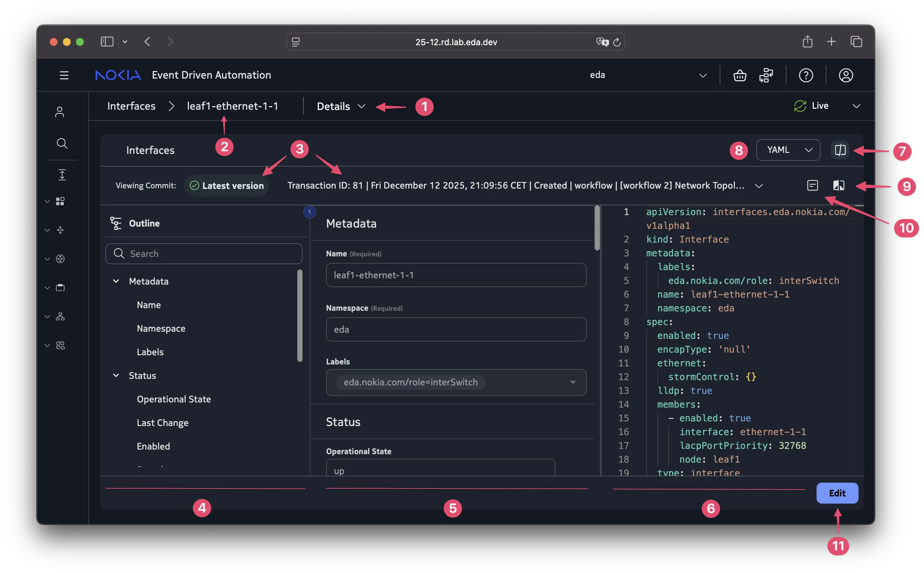
Task: Collapse the Status outline section
Action: [x=116, y=376]
